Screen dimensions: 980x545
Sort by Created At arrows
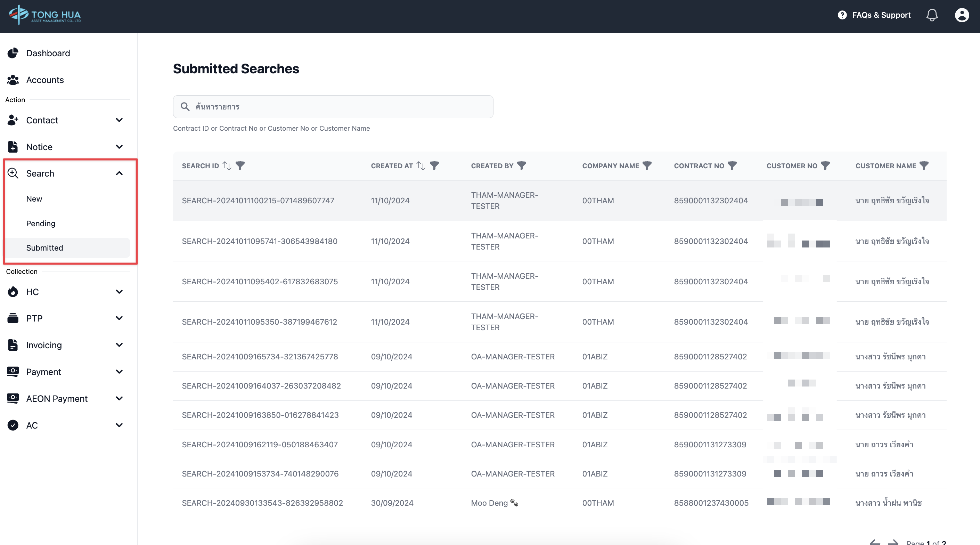coord(421,165)
